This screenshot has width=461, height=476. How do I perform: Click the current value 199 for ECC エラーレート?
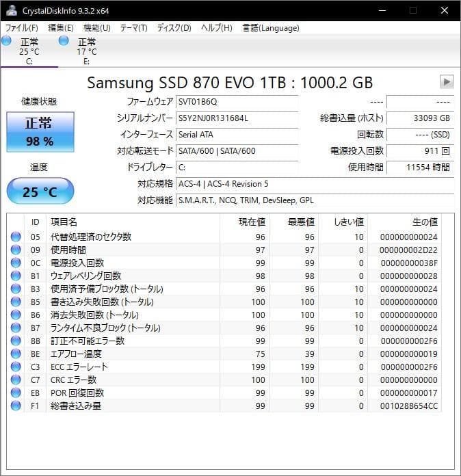point(258,367)
